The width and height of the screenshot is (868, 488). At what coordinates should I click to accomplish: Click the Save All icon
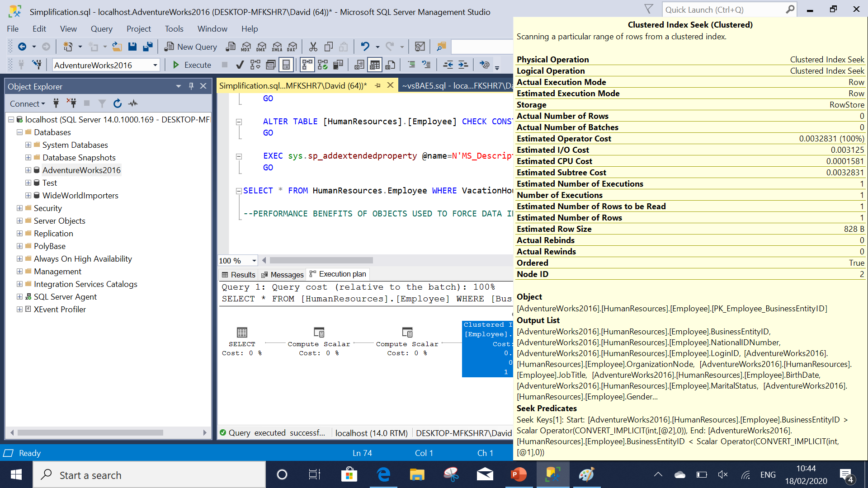click(147, 47)
